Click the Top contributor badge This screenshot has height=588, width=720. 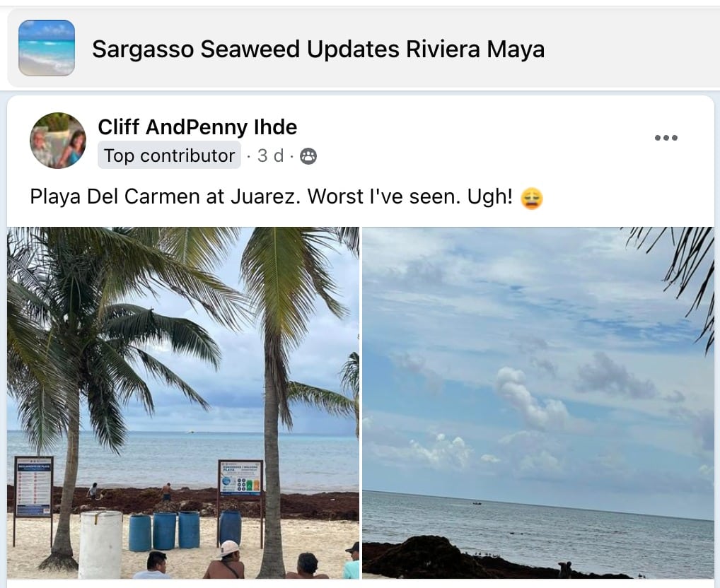(x=169, y=155)
